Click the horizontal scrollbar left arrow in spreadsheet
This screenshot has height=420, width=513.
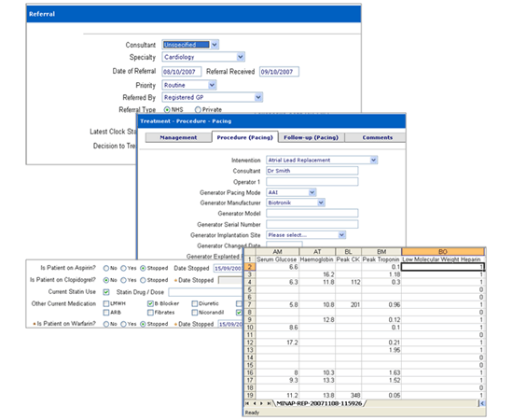pyautogui.click(x=482, y=403)
